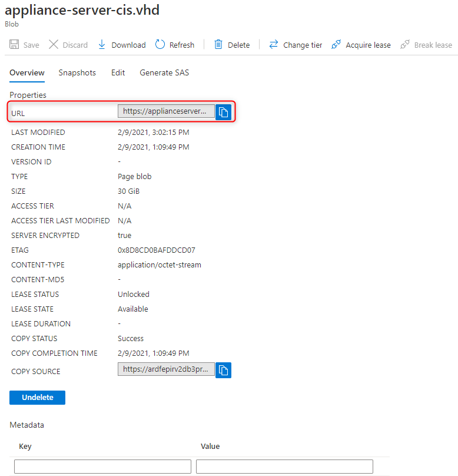Viewport: 458px width, 476px height.
Task: Open the Edit tab
Action: click(x=118, y=72)
